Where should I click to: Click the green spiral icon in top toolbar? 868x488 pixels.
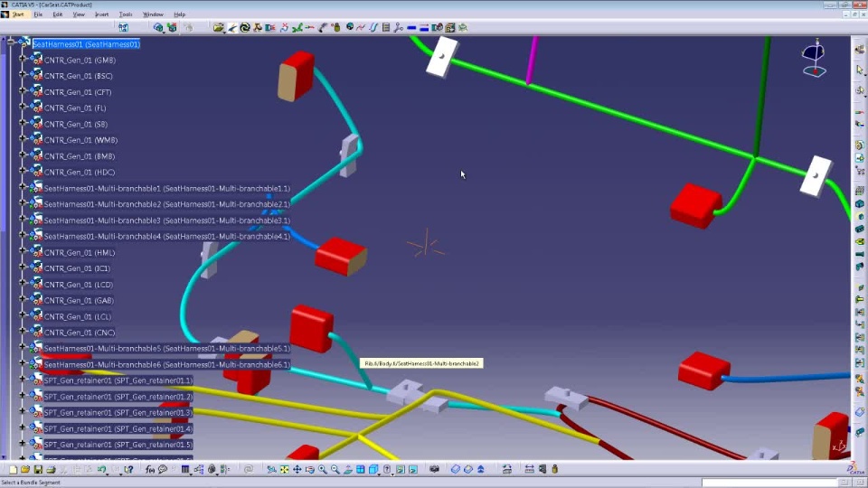click(245, 27)
